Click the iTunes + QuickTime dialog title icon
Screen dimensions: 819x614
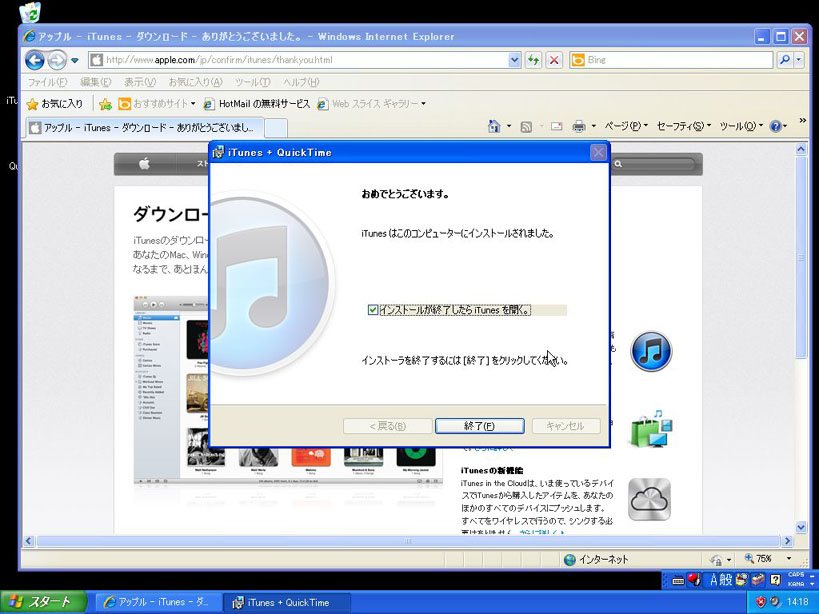pos(218,152)
